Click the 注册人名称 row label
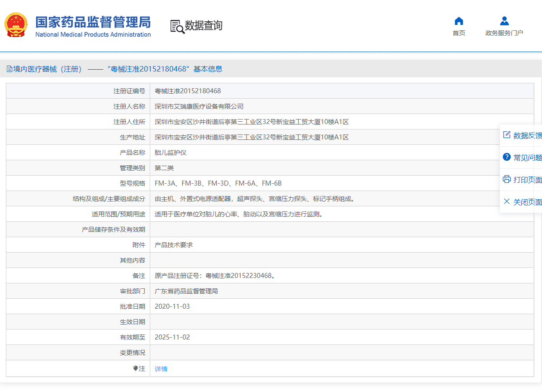The width and height of the screenshot is (542, 392). [129, 106]
